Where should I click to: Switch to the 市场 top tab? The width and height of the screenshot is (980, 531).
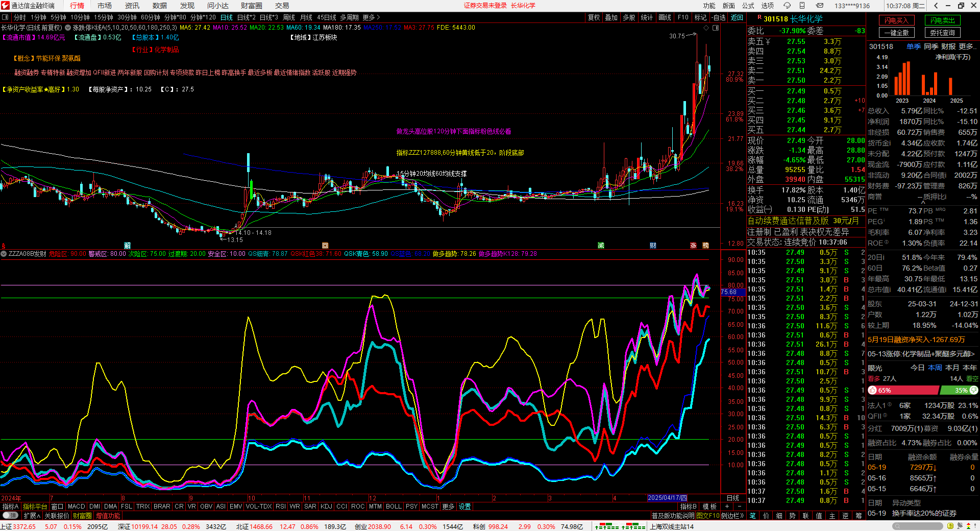(105, 6)
